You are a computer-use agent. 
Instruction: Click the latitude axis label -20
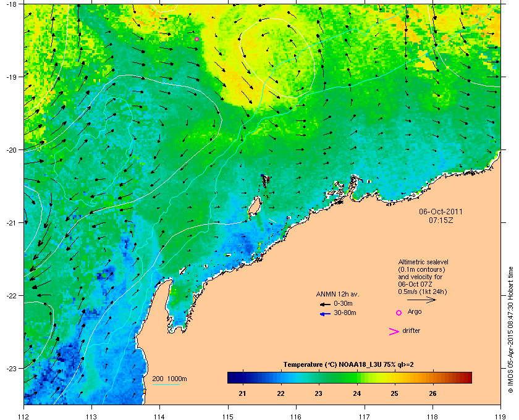coord(11,150)
